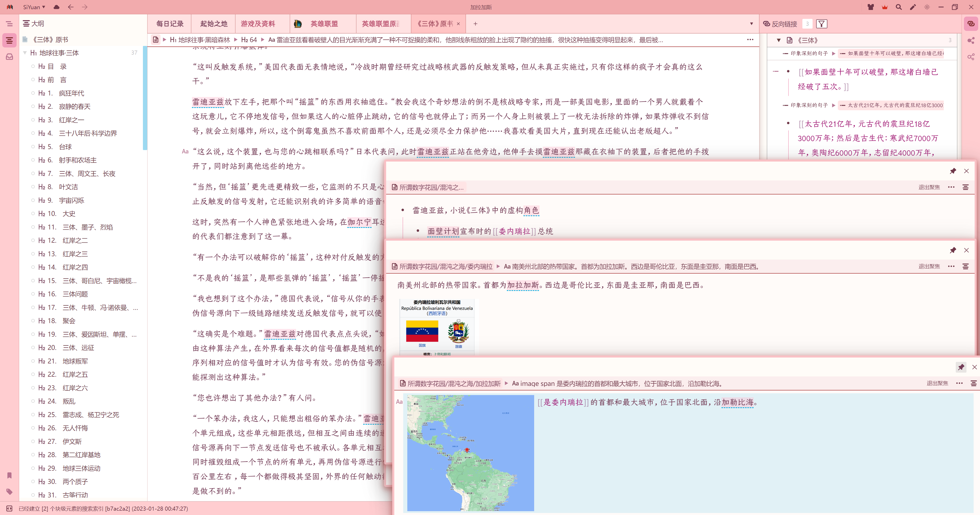This screenshot has height=515, width=980.
Task: Click 退出聚焦 in the 加拉加斯 popup
Action: (937, 383)
